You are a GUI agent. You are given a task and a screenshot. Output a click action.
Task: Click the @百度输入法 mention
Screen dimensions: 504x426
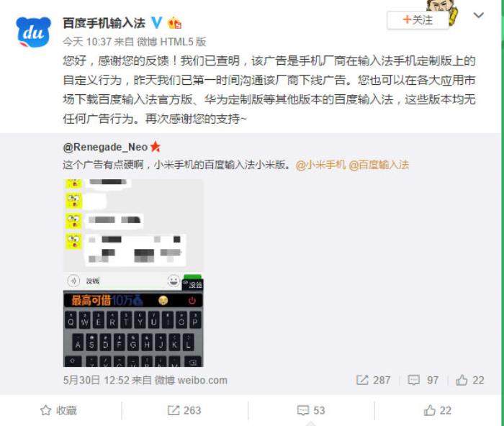coord(379,165)
